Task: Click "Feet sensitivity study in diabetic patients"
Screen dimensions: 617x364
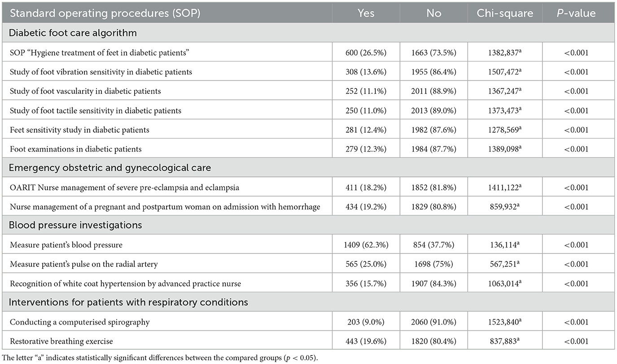Action: [79, 130]
